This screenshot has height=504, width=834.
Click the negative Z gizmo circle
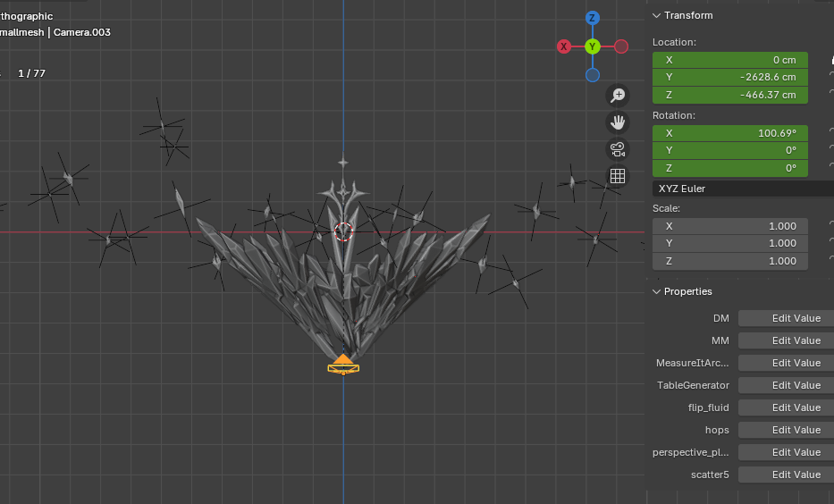593,75
